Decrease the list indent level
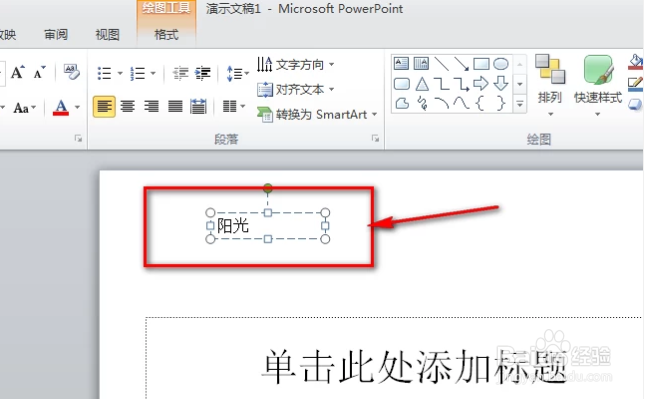Viewport: 647px width, 399px height. [x=180, y=73]
